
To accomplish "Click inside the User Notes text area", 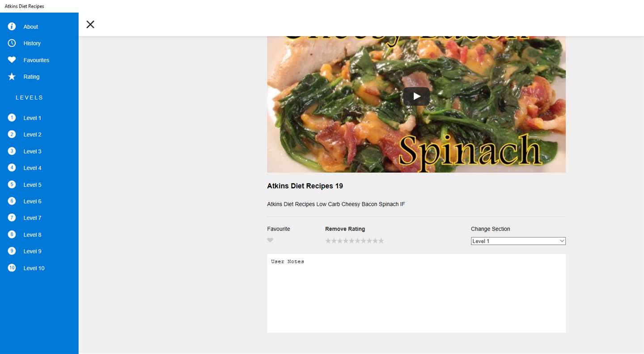I will click(x=416, y=293).
